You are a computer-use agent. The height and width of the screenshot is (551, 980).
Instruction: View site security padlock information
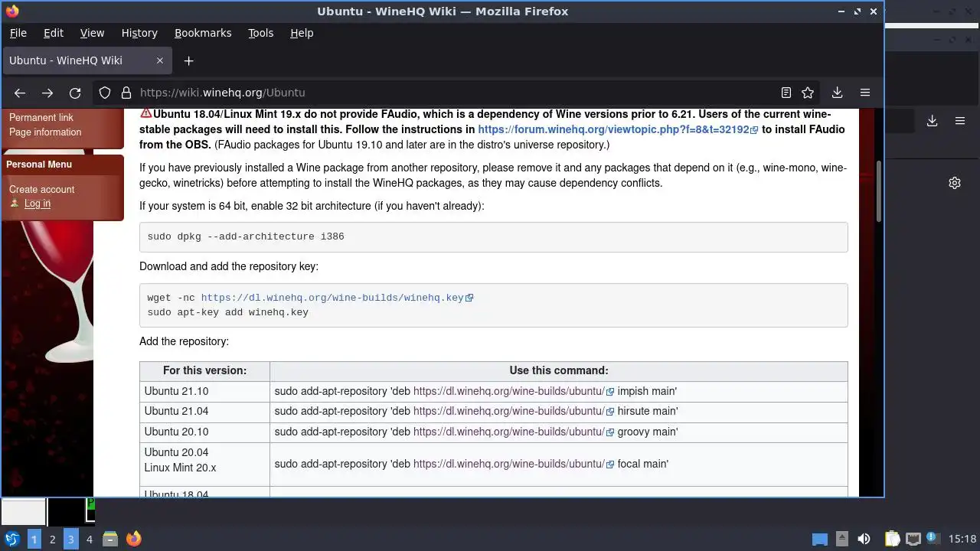pos(126,93)
